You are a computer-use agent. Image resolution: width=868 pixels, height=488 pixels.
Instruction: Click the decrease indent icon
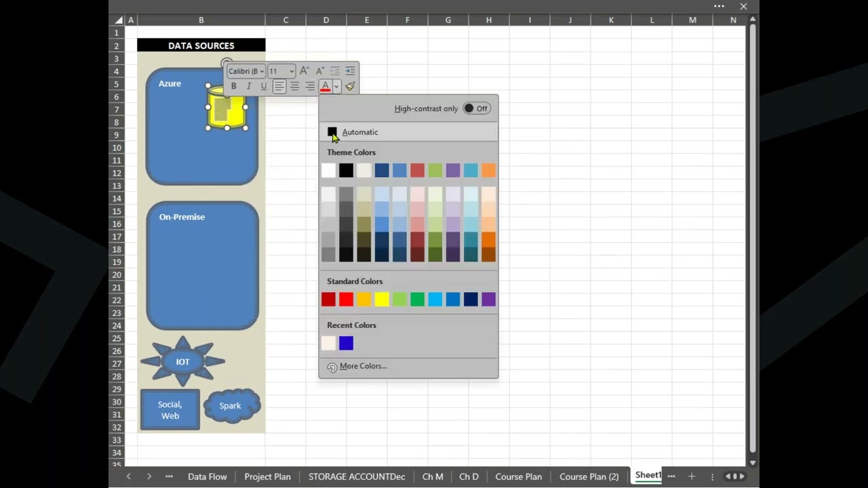(x=335, y=70)
